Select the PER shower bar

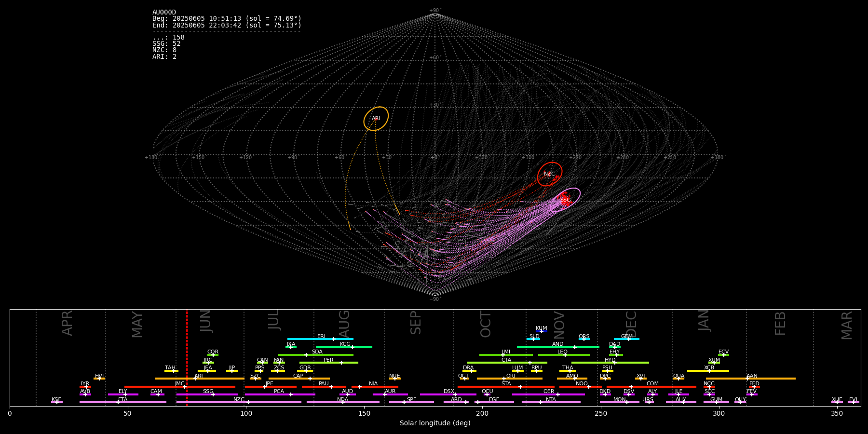329,363
